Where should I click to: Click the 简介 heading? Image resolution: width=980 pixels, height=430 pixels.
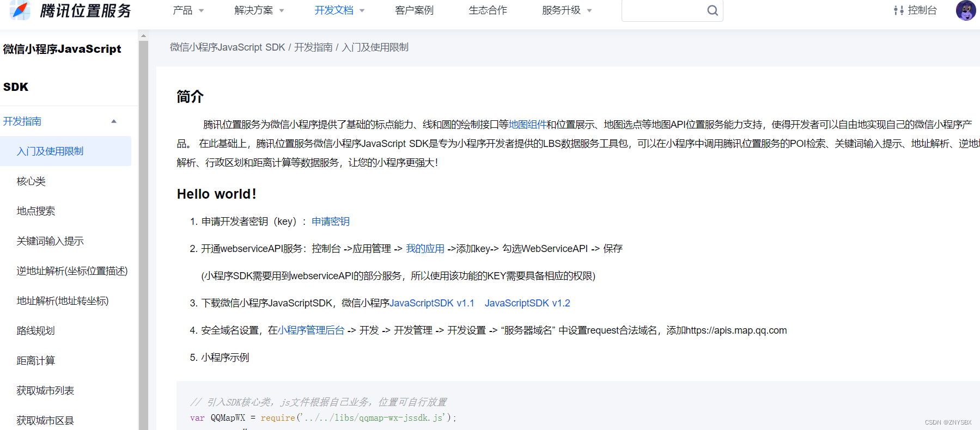(x=190, y=97)
